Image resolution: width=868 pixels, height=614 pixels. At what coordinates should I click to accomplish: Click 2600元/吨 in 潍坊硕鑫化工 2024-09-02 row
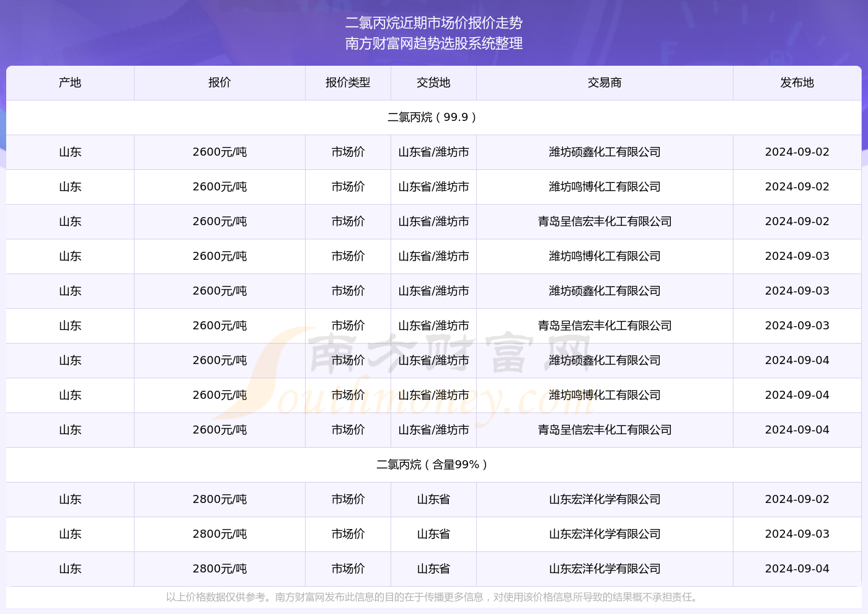[219, 152]
